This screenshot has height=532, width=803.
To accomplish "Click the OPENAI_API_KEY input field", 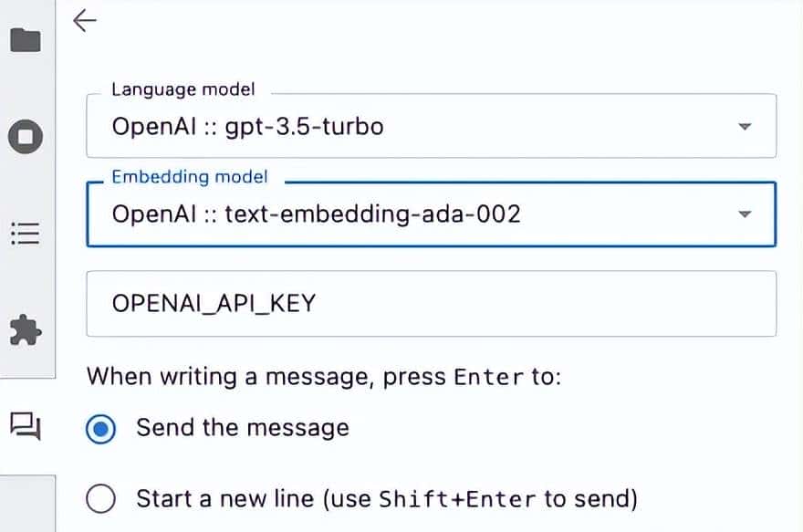I will point(431,303).
